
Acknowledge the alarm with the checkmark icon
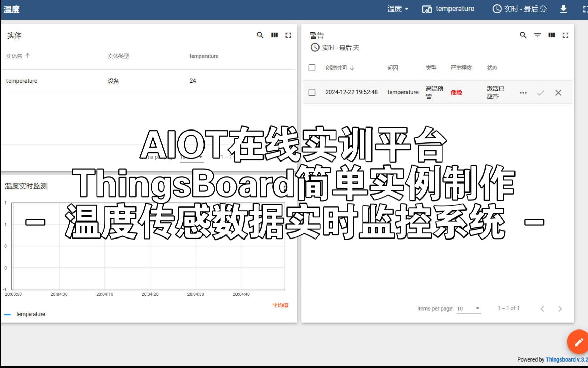541,92
